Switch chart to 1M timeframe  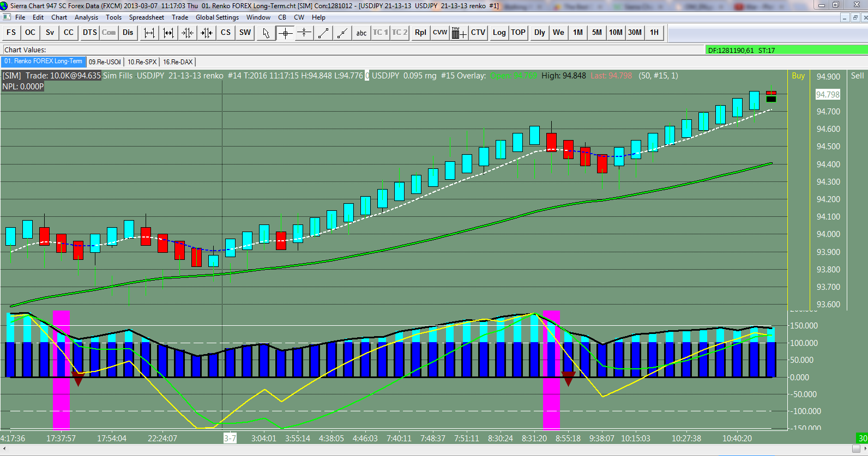pyautogui.click(x=578, y=33)
